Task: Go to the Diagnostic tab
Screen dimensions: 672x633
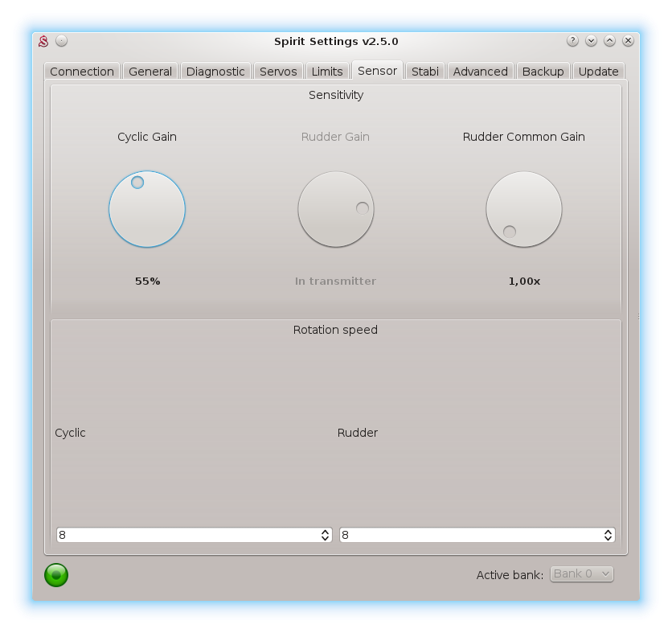Action: click(215, 72)
